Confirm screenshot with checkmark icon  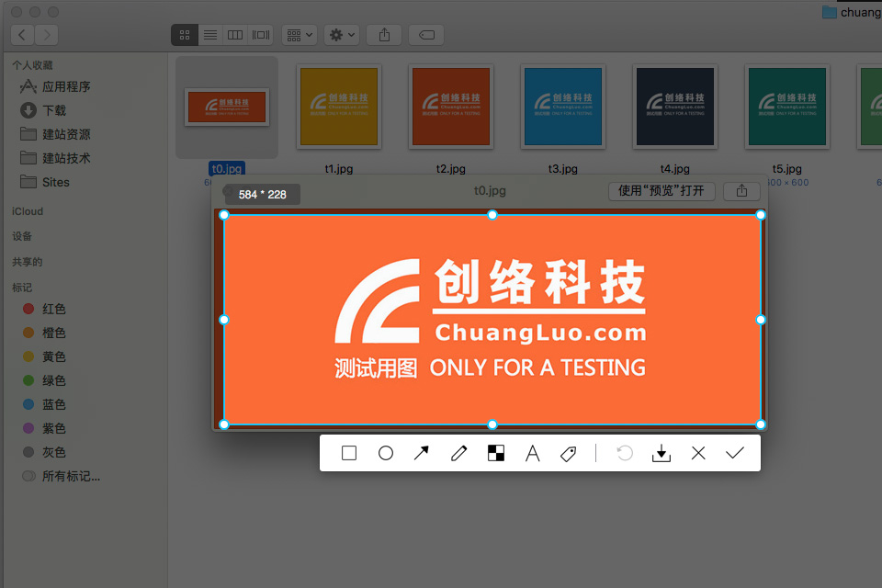click(734, 453)
